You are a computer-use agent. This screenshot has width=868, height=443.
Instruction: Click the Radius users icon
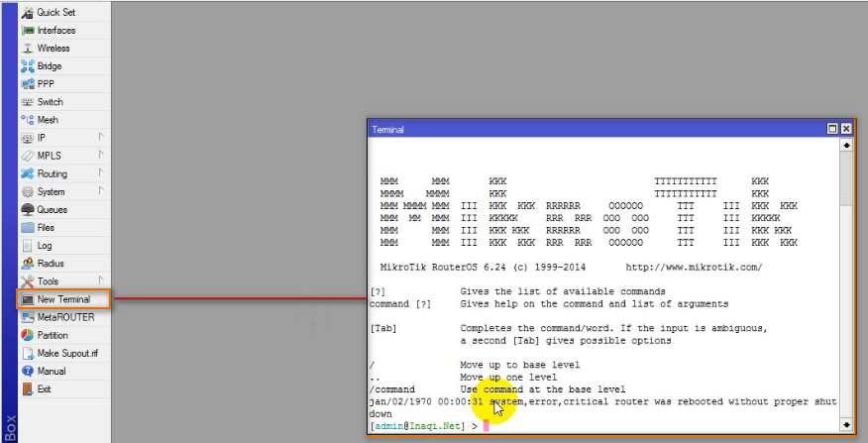coord(27,263)
